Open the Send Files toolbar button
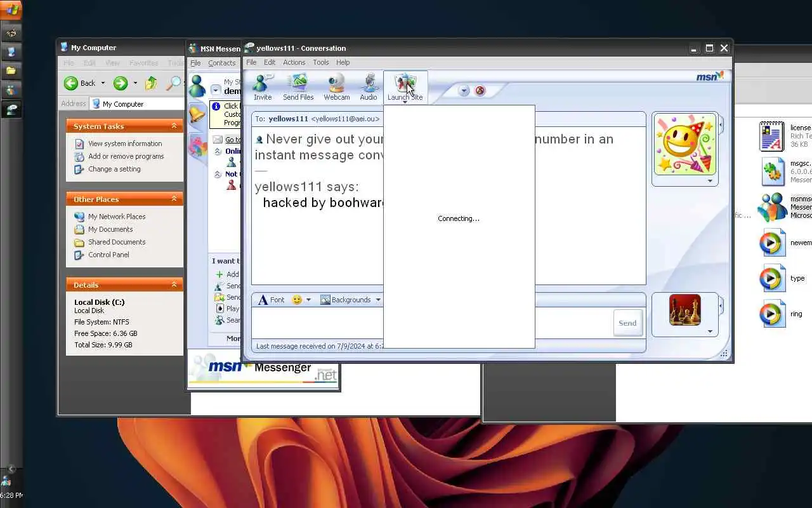 [x=298, y=87]
